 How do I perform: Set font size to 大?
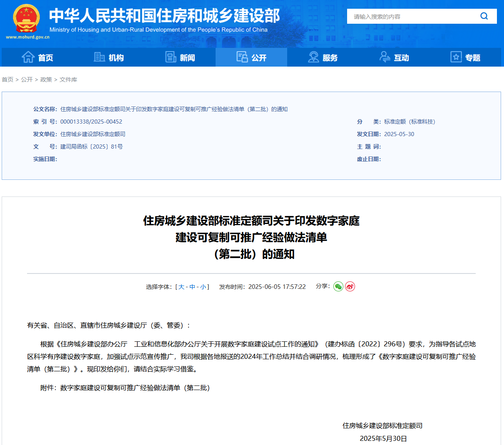pos(181,287)
